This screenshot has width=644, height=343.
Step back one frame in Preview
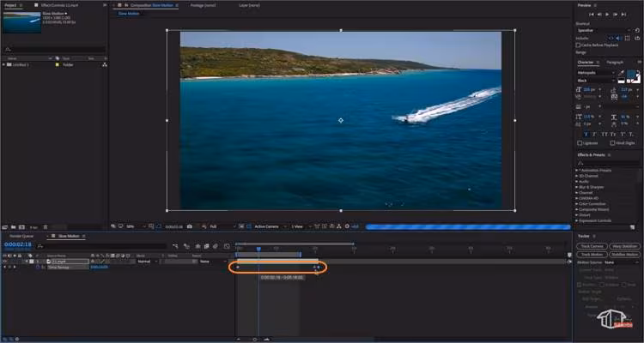(x=599, y=15)
